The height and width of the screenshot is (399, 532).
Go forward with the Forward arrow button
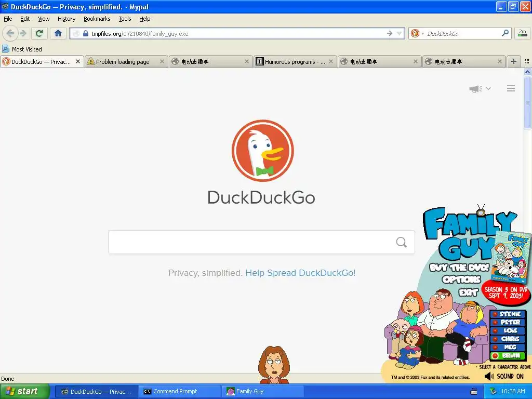click(23, 33)
